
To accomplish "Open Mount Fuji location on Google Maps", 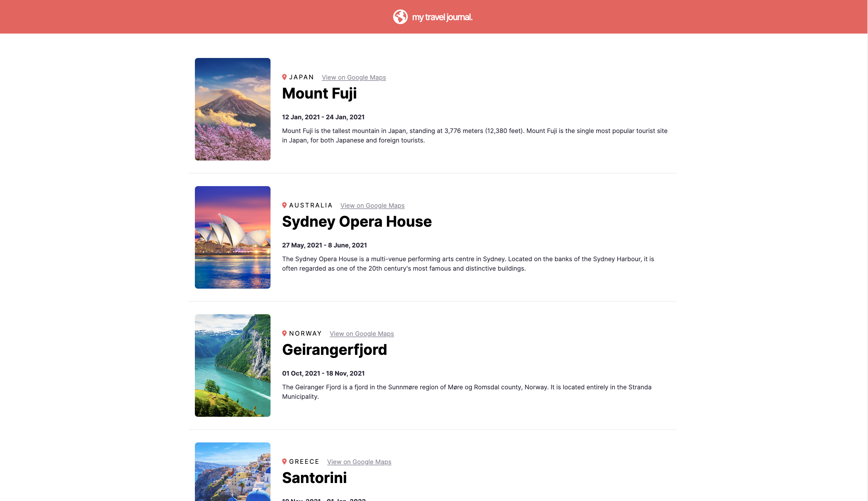I will (353, 77).
